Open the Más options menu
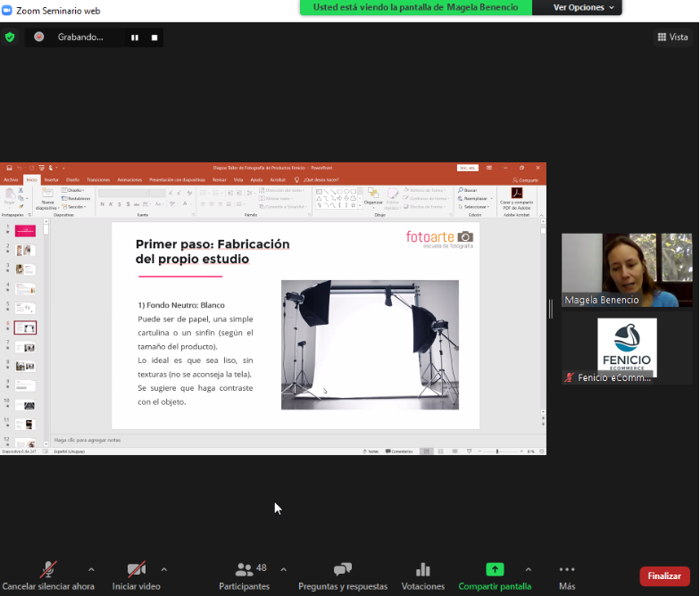 click(x=567, y=569)
